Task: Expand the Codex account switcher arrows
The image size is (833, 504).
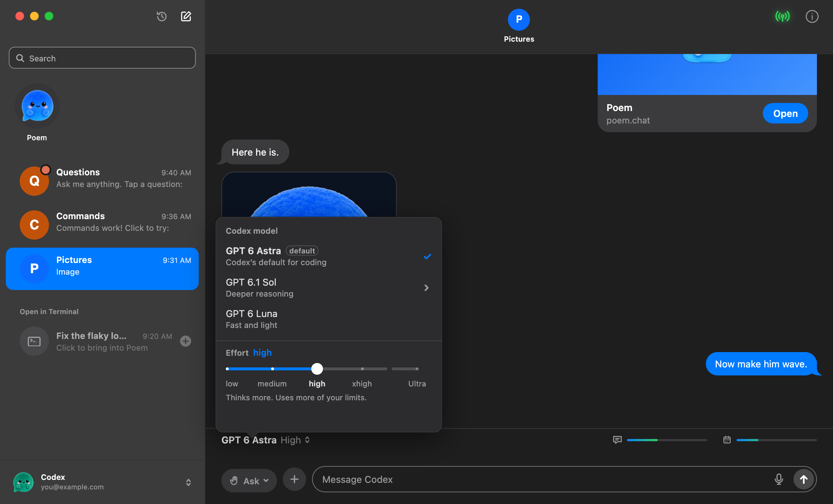Action: coord(189,482)
